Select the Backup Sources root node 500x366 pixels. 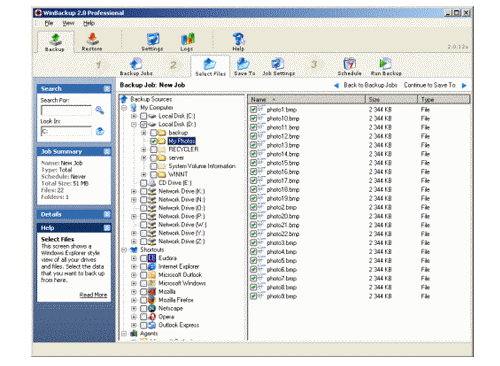[151, 99]
